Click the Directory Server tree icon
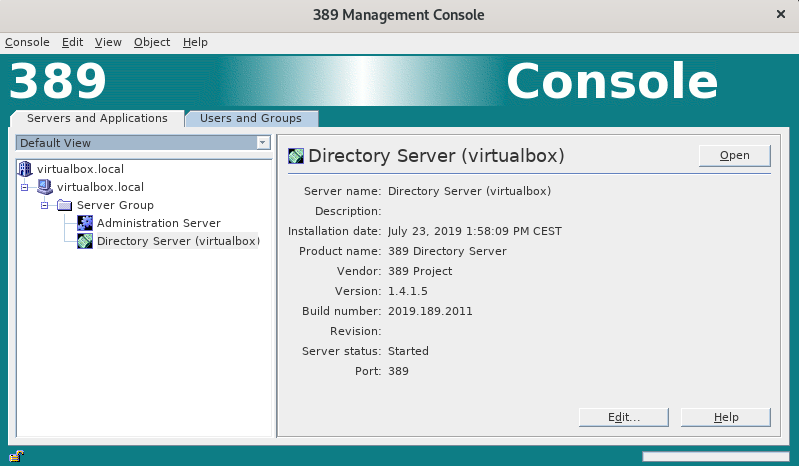The image size is (799, 466). [x=85, y=241]
